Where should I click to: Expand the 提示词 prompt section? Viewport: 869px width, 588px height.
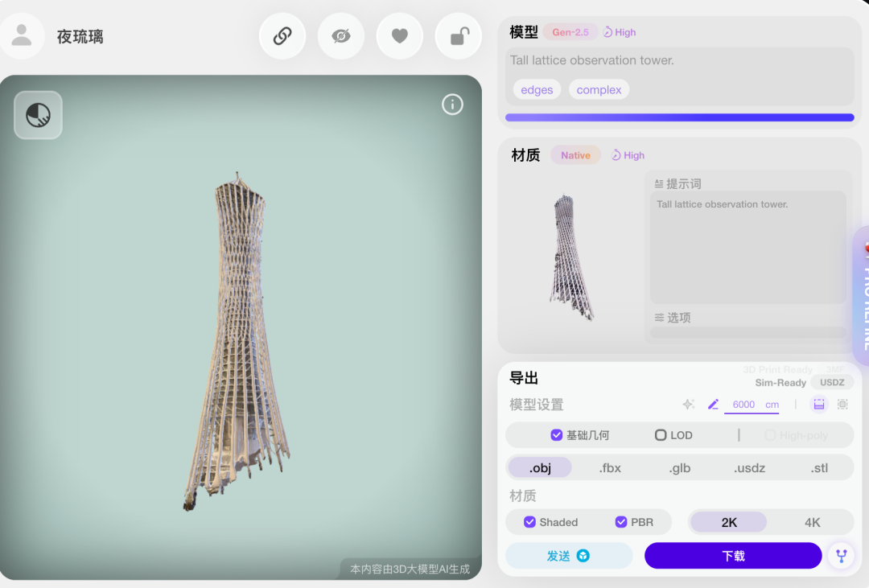pos(677,184)
